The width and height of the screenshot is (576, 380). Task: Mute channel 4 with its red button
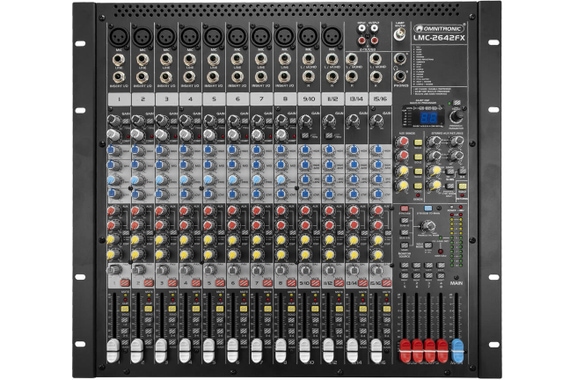coord(196,283)
